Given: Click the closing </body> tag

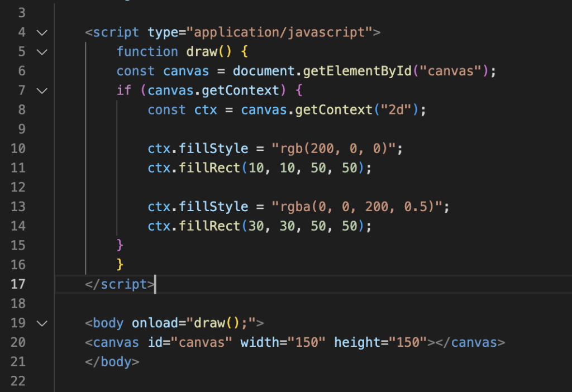Looking at the screenshot, I should click(x=112, y=362).
